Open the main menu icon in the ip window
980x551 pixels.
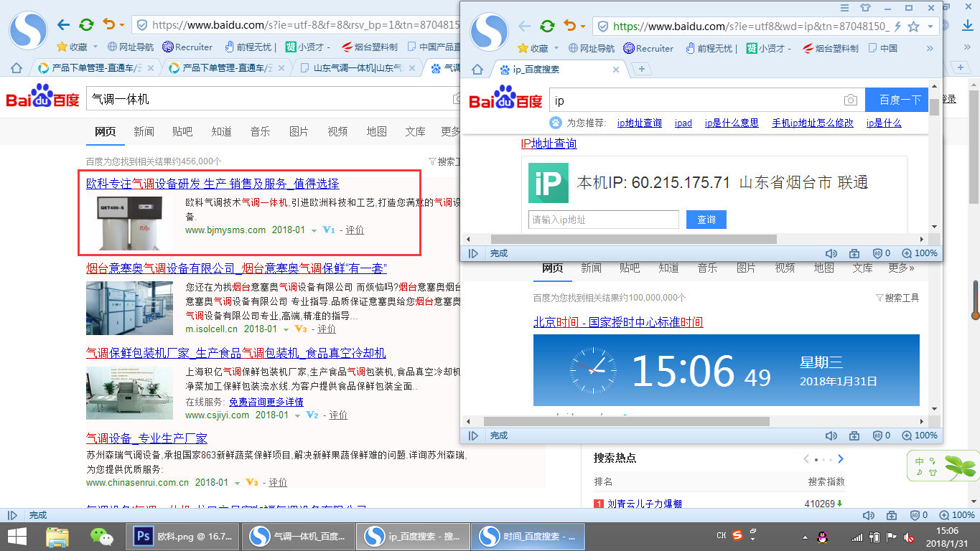(844, 8)
